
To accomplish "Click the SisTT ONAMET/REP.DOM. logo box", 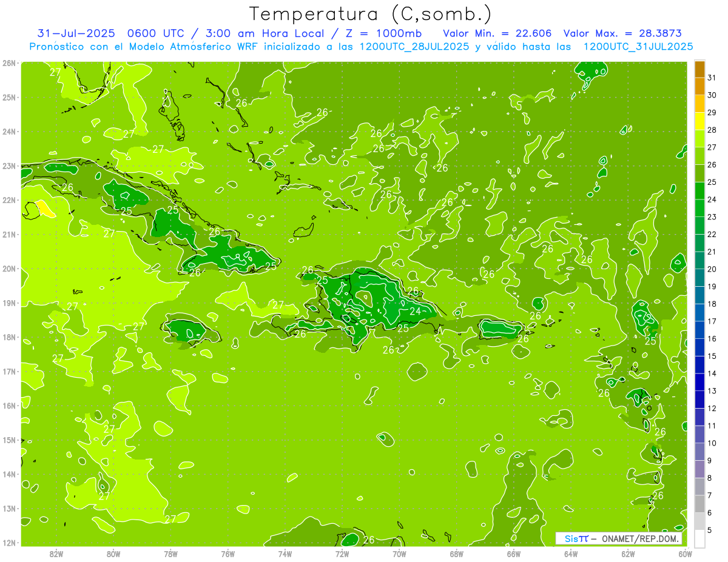I will tap(619, 538).
